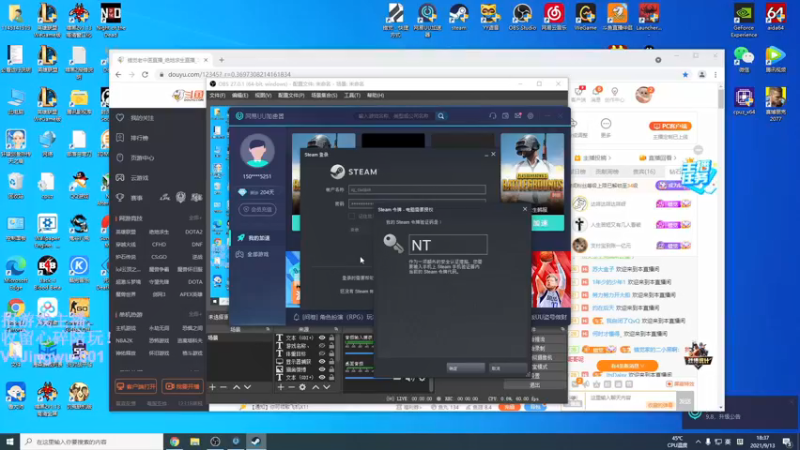
Task: Open the Profile menu in OBS
Action: (x=291, y=95)
